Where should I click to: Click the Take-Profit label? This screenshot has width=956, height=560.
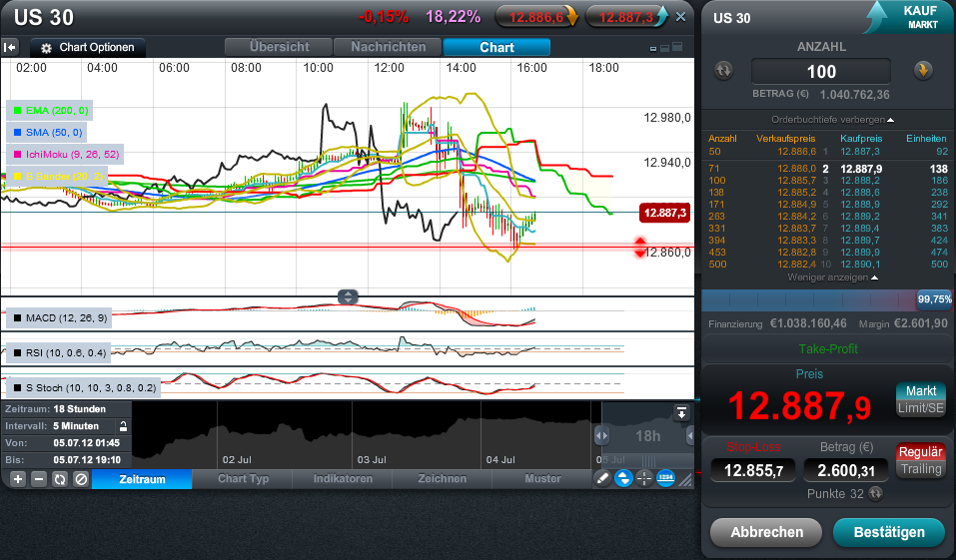pos(828,349)
